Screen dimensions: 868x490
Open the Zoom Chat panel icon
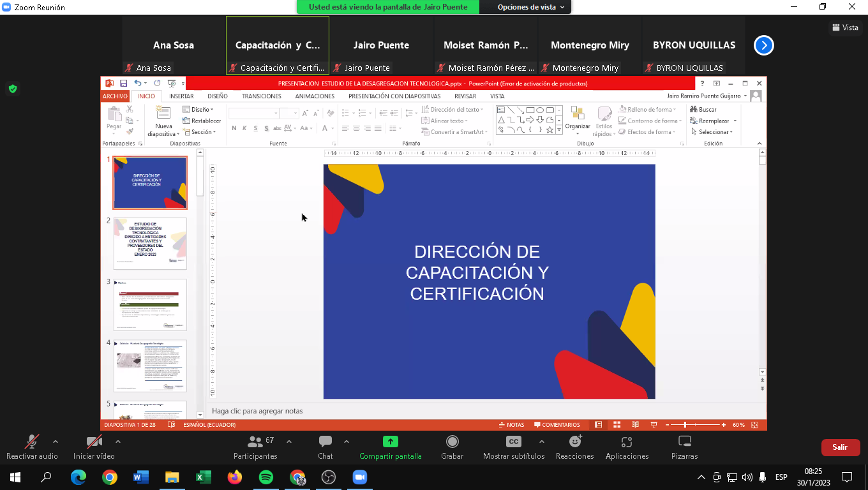pyautogui.click(x=325, y=442)
